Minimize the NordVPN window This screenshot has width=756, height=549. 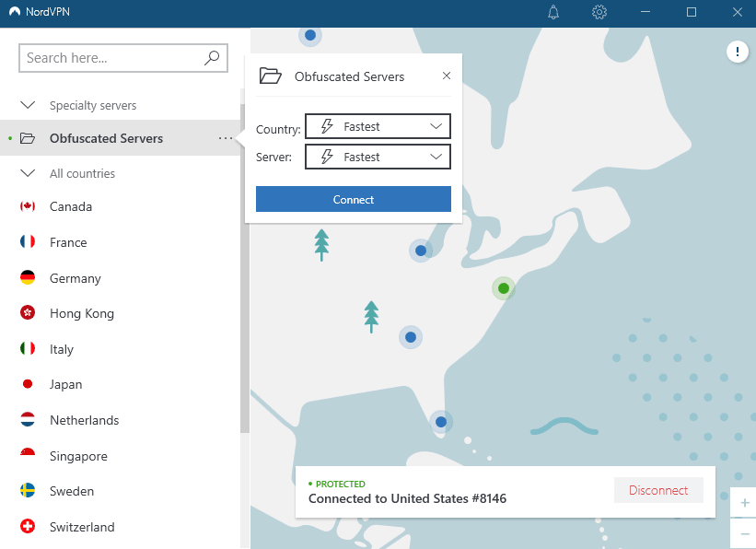point(646,12)
